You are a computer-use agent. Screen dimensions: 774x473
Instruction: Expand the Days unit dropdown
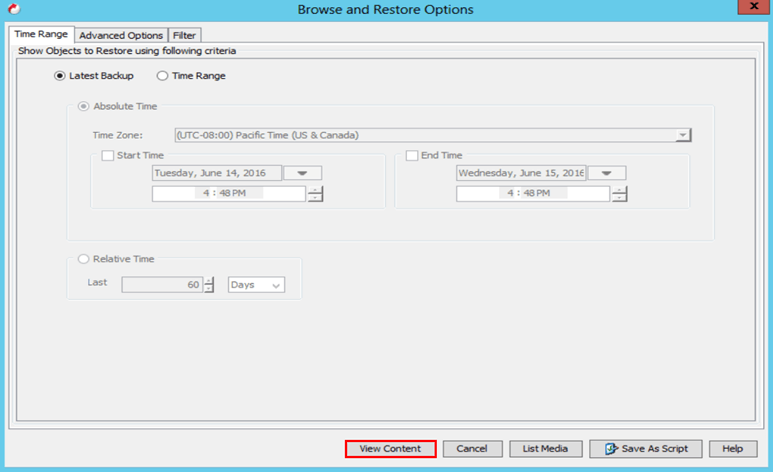coord(256,285)
